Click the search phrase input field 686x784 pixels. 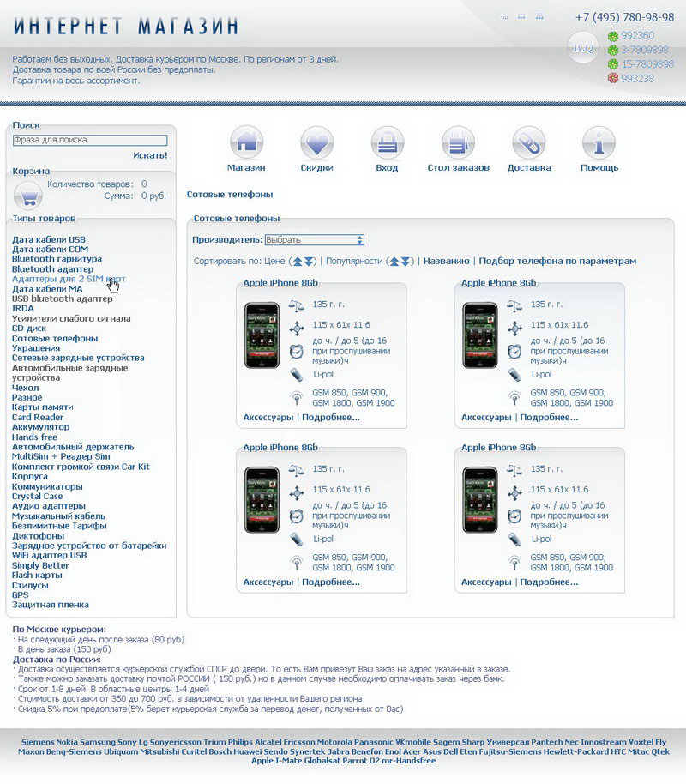[x=90, y=140]
